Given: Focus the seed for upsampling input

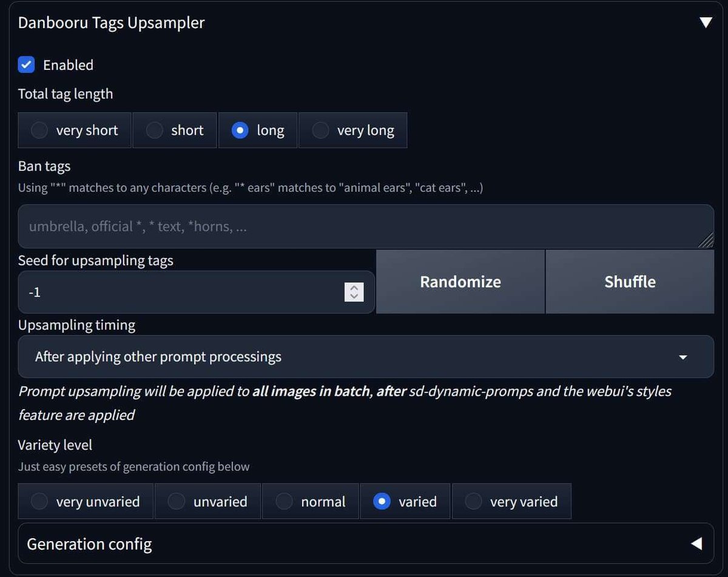Looking at the screenshot, I should pyautogui.click(x=182, y=292).
